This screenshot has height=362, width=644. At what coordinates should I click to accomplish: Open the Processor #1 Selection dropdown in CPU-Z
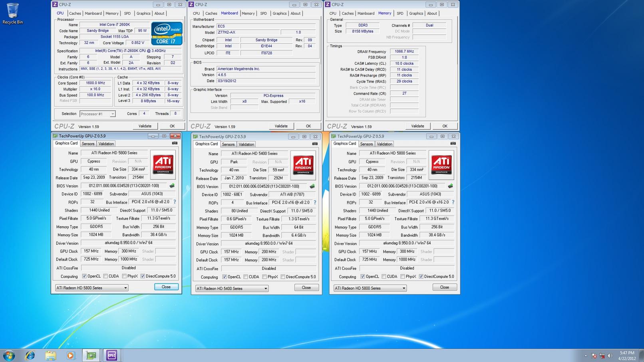pyautogui.click(x=97, y=114)
